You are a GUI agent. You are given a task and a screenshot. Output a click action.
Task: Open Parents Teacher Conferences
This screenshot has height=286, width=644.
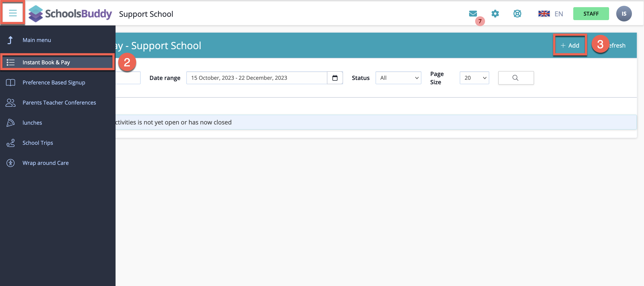coord(59,103)
